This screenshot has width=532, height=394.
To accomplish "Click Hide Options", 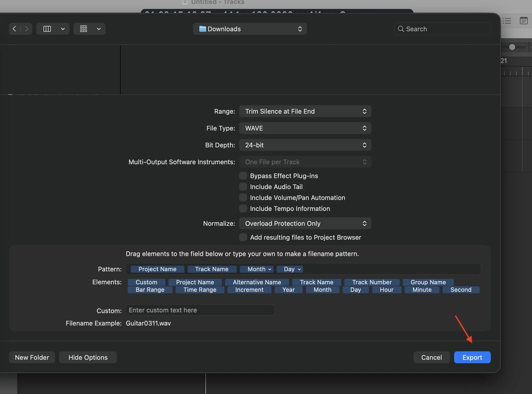I will point(88,357).
